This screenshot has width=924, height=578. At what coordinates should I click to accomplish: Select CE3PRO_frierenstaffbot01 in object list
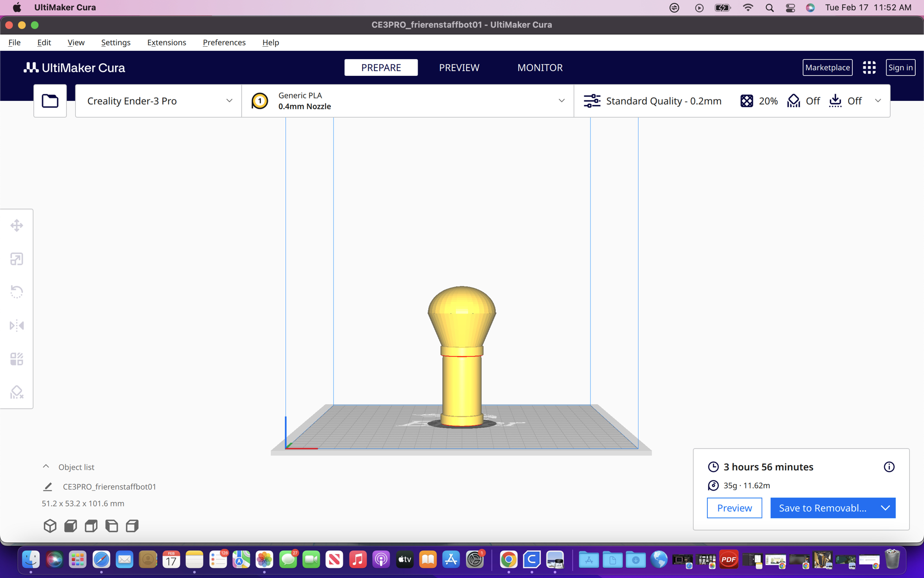109,486
